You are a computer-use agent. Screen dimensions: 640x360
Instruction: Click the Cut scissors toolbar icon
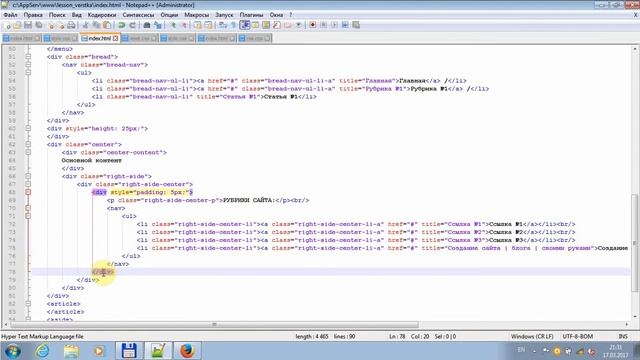(85, 25)
